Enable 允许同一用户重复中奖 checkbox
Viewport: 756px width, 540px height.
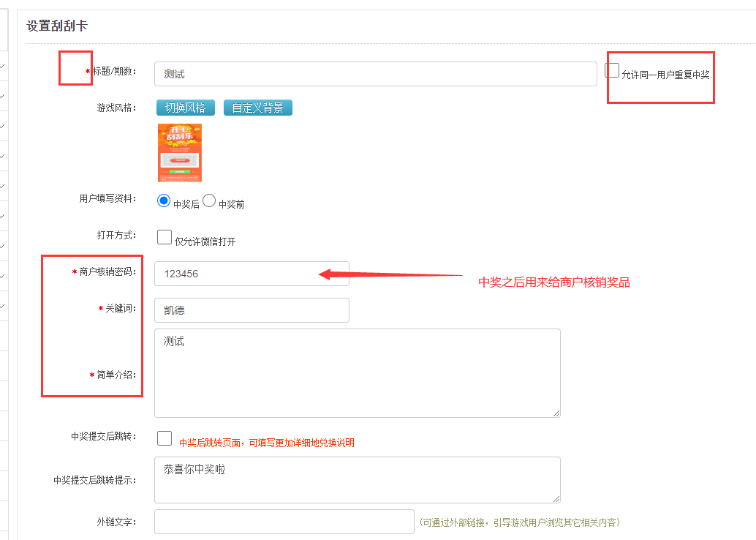click(612, 71)
